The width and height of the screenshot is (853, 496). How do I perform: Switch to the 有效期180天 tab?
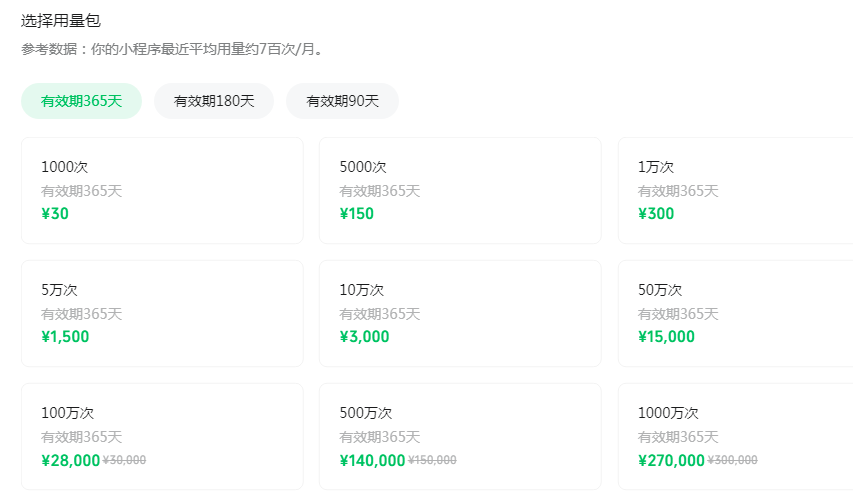pos(214,101)
